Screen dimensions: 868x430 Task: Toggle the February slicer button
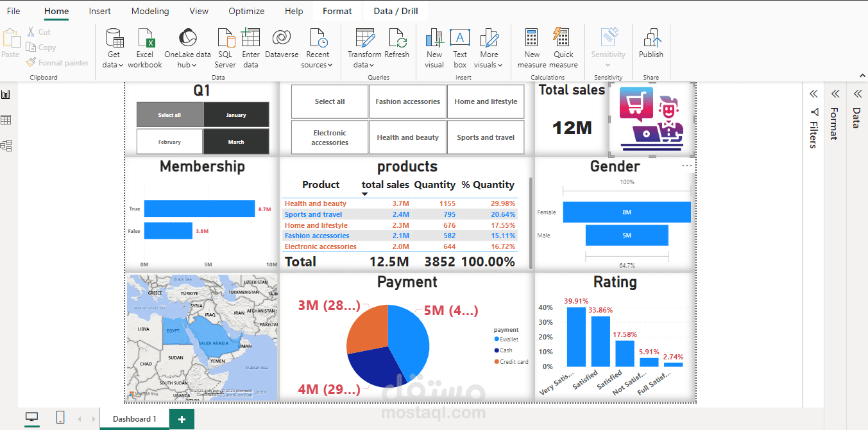[169, 142]
